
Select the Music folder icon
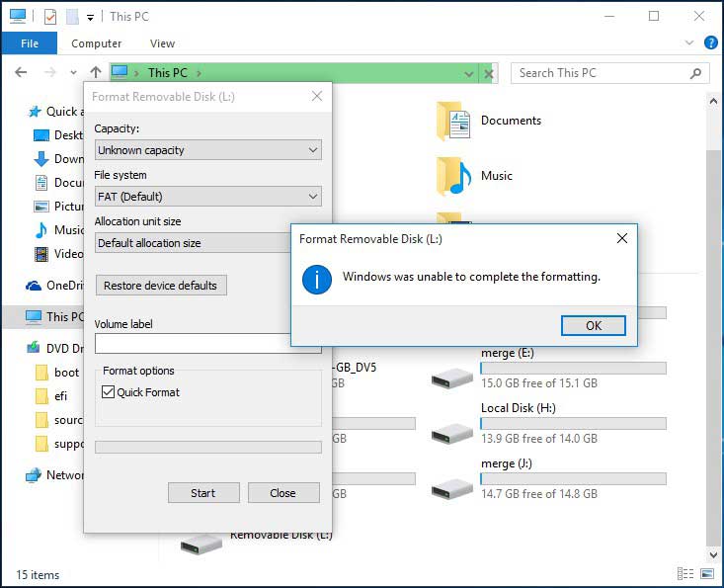453,177
